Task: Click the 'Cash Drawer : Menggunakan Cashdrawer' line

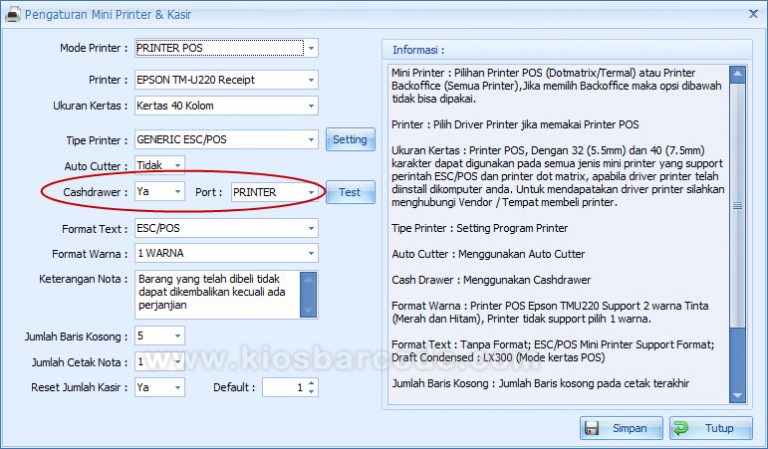Action: pos(491,280)
